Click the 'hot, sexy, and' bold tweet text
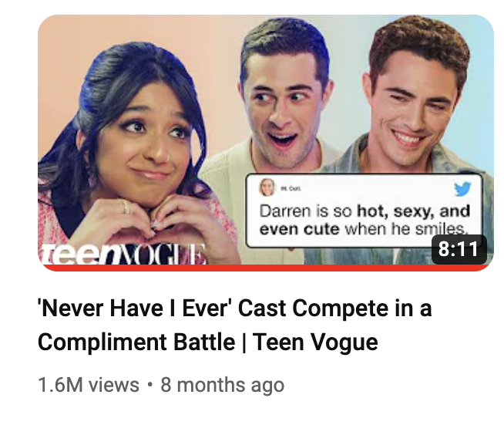This screenshot has height=435, width=504. coord(414,211)
